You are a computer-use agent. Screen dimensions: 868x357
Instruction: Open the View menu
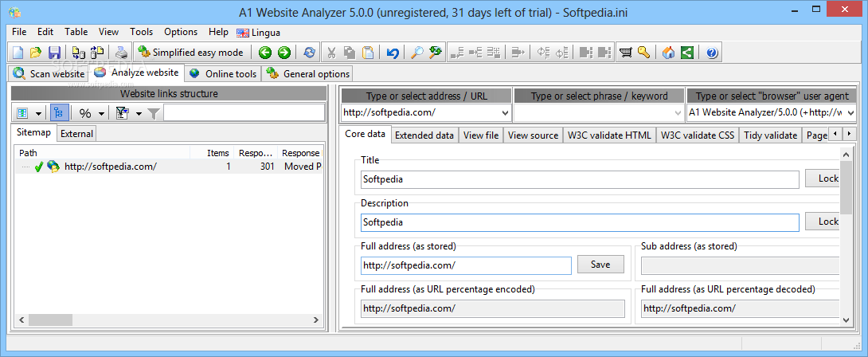click(109, 32)
